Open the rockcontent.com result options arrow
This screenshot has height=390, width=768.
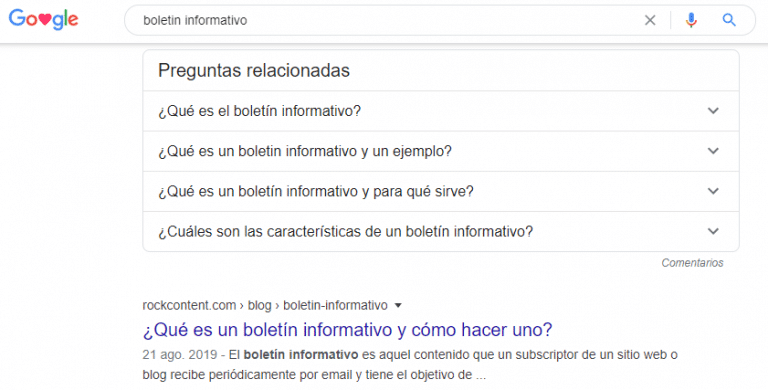click(398, 306)
